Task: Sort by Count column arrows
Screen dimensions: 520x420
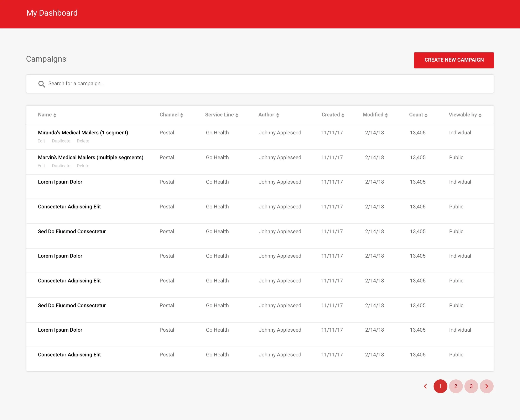Action: pos(426,115)
